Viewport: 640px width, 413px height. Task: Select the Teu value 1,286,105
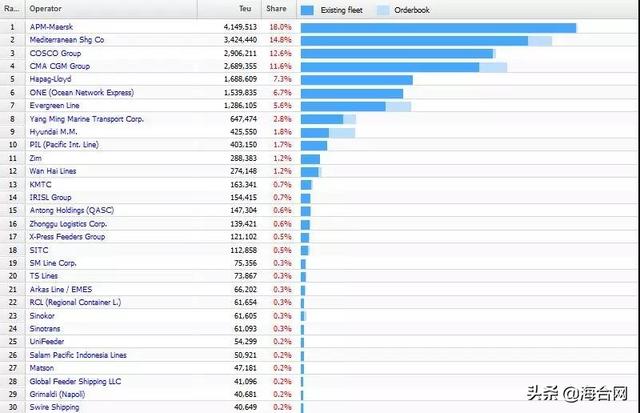[x=240, y=106]
